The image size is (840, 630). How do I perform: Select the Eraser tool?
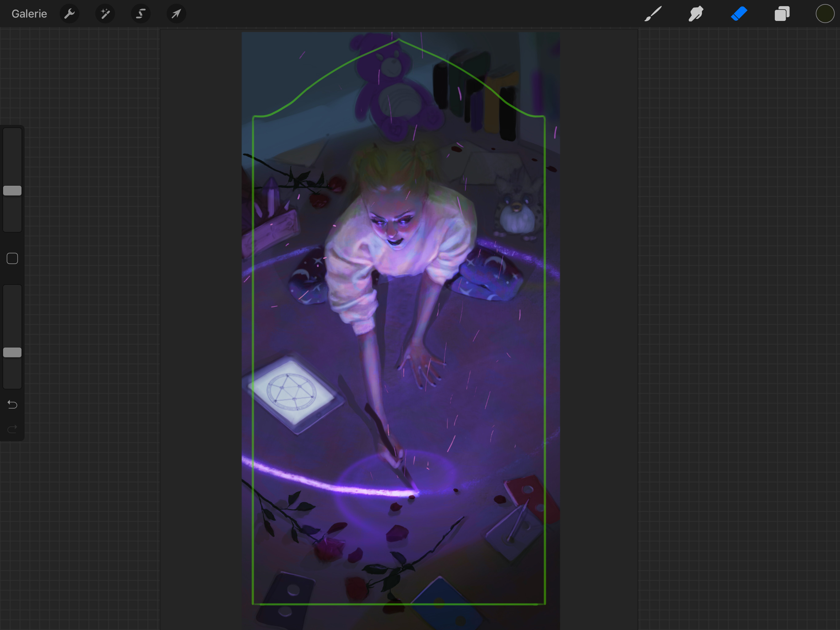739,14
